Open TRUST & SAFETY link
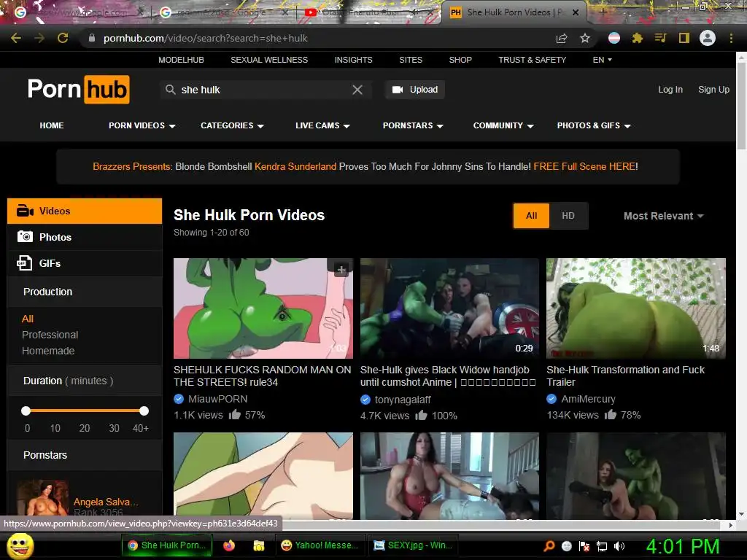 532,60
